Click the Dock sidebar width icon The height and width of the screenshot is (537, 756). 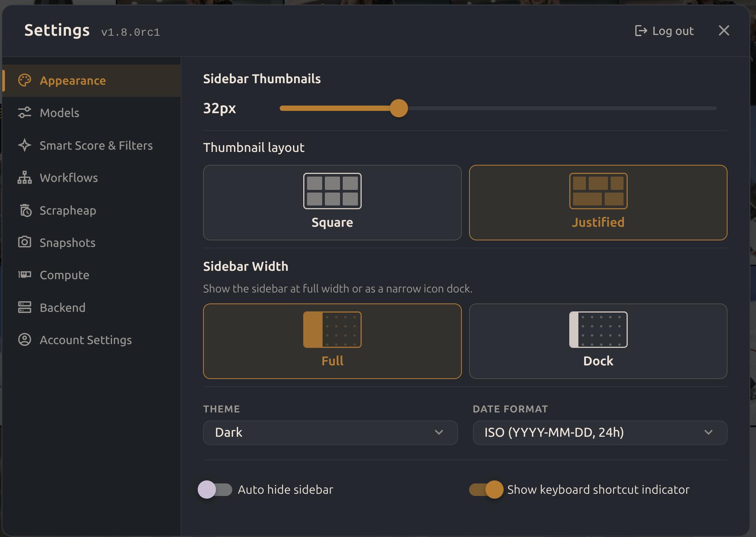click(x=598, y=330)
